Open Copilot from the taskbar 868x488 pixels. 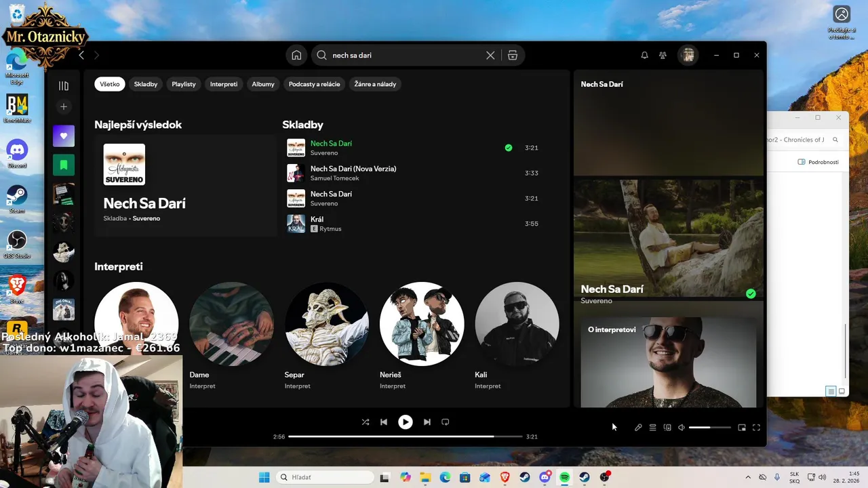click(406, 477)
